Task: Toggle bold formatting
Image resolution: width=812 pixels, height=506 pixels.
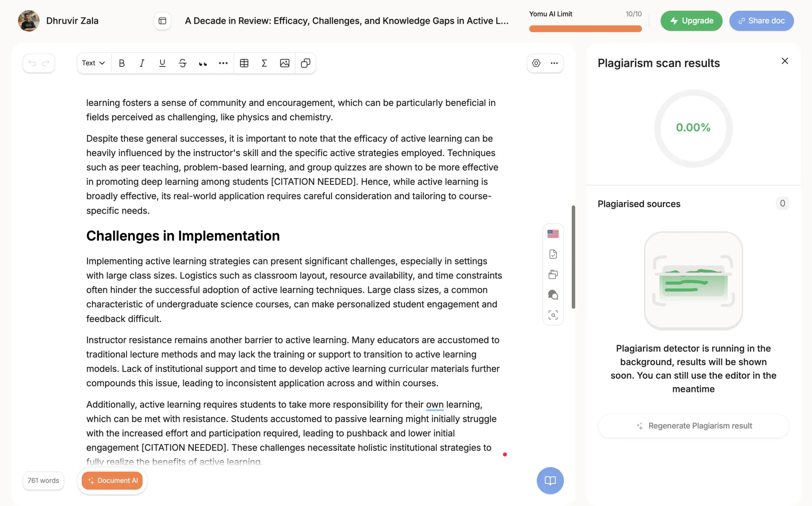Action: point(122,63)
